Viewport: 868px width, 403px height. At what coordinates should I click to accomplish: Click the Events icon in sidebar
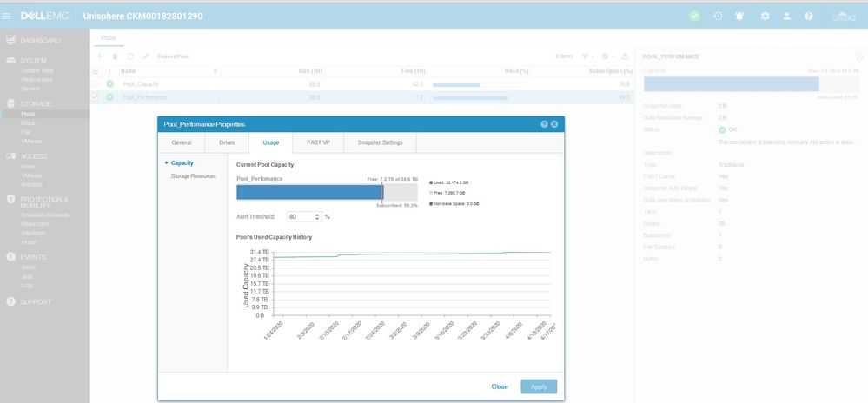coord(10,257)
